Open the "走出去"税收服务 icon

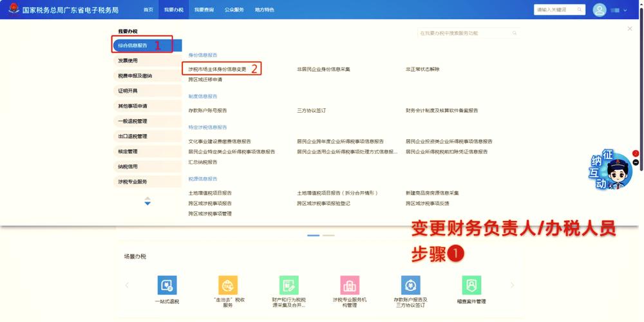(228, 285)
